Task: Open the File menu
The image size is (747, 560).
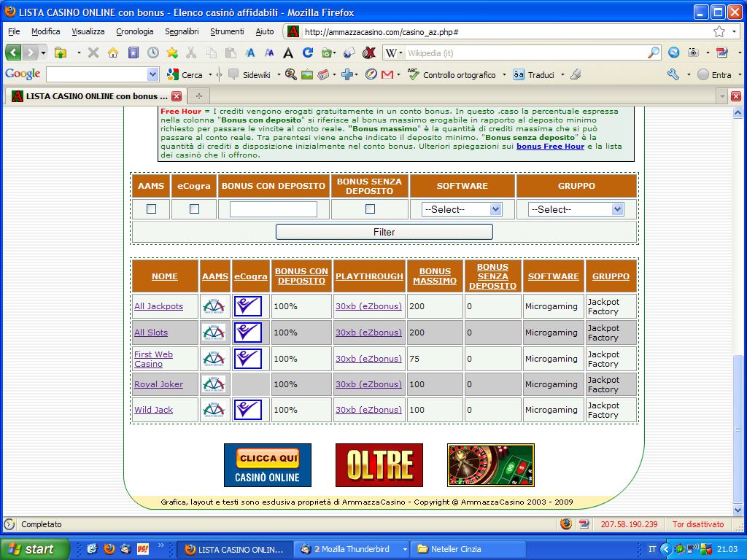Action: [14, 31]
